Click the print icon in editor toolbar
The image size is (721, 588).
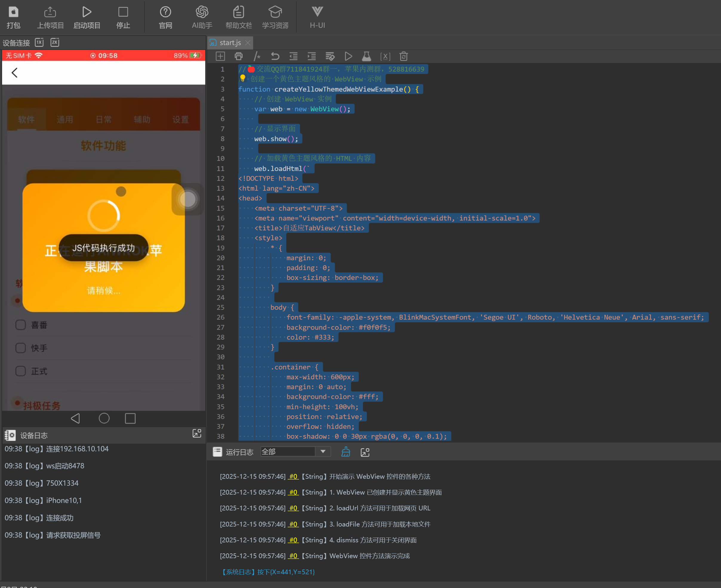coord(238,56)
